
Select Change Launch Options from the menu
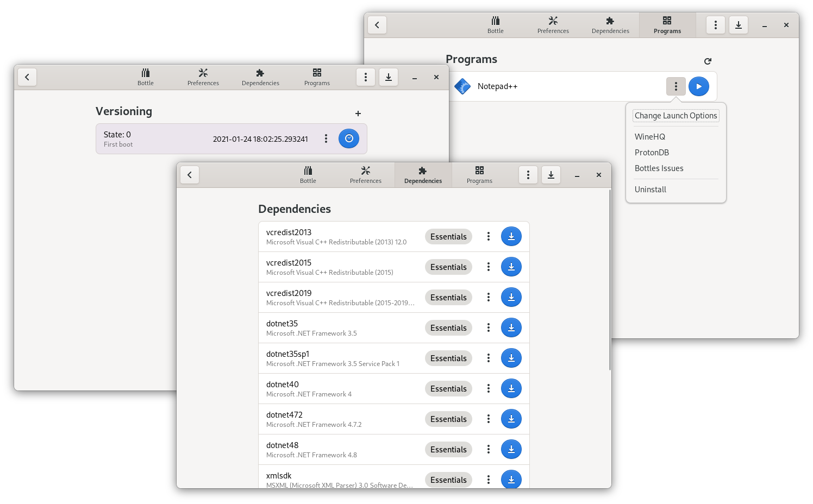pyautogui.click(x=676, y=116)
